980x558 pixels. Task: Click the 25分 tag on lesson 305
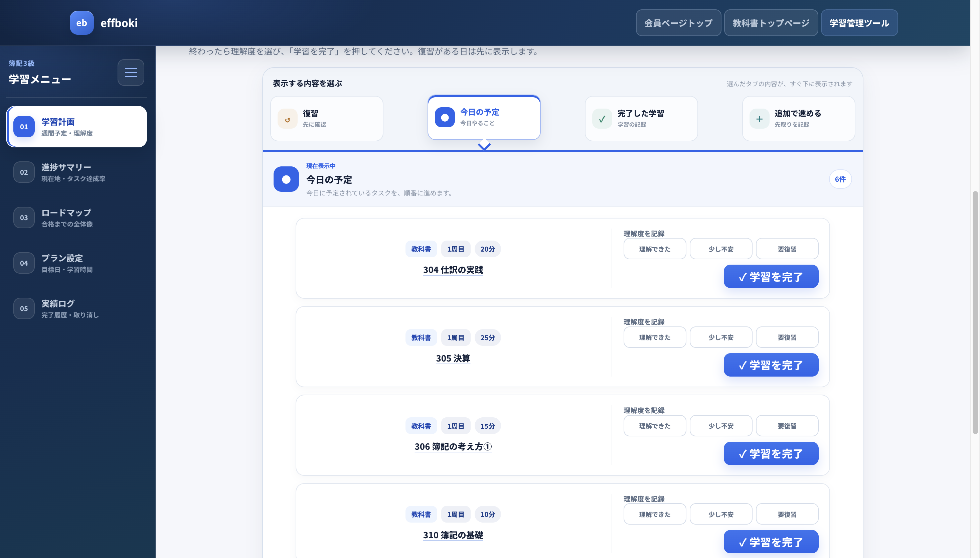tap(487, 337)
